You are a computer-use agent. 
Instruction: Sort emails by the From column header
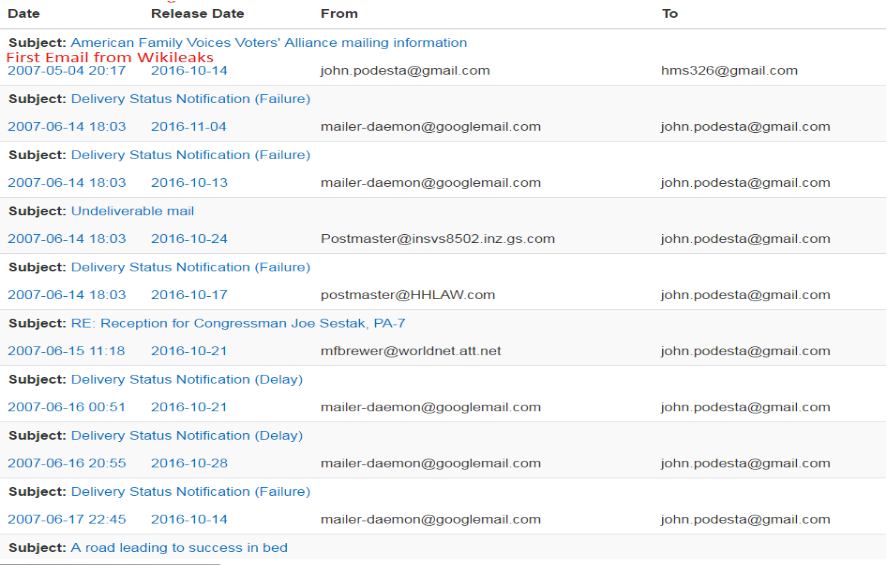pos(339,14)
